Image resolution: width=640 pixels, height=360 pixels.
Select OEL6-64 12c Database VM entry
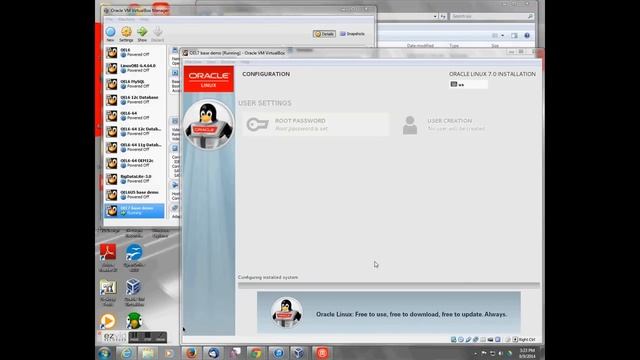pos(134,131)
